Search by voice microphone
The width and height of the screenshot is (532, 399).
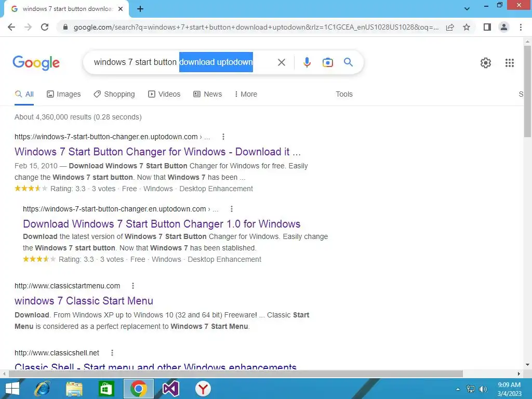click(x=307, y=62)
